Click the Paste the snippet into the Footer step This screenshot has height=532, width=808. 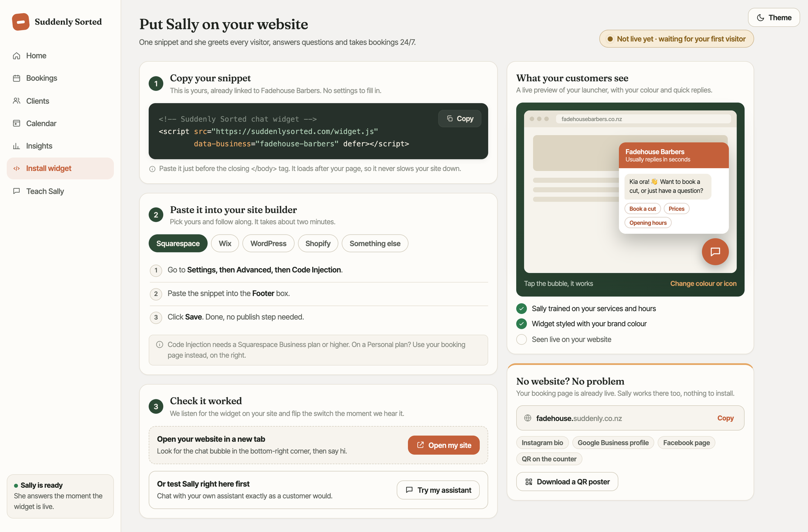coord(228,294)
